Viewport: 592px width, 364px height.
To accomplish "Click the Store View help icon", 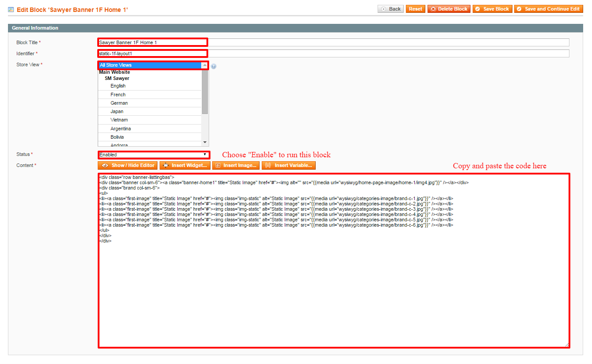I will pyautogui.click(x=214, y=66).
